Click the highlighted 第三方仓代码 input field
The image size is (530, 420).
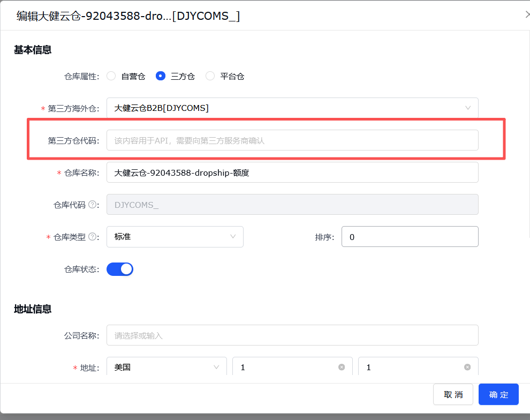pyautogui.click(x=292, y=140)
